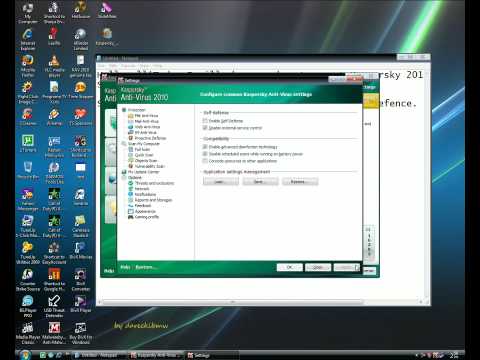Click the Restore link in Settings footer
This screenshot has width=480, height=360.
[145, 267]
